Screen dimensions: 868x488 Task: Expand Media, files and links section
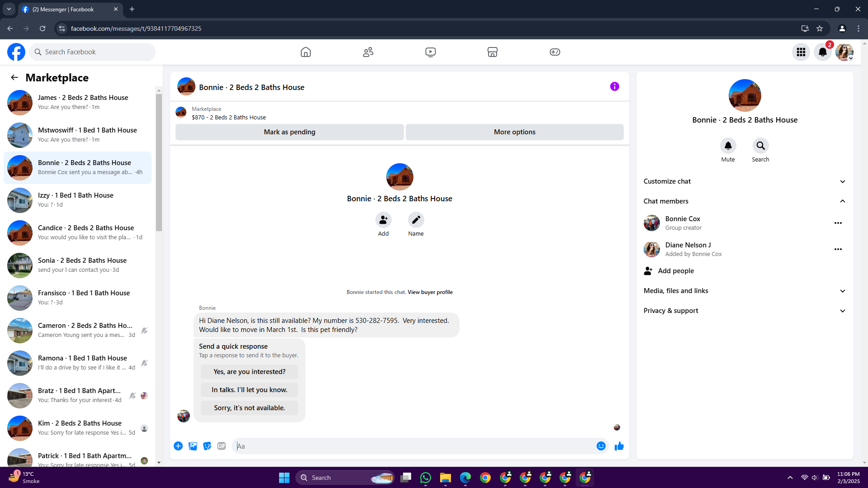point(745,291)
